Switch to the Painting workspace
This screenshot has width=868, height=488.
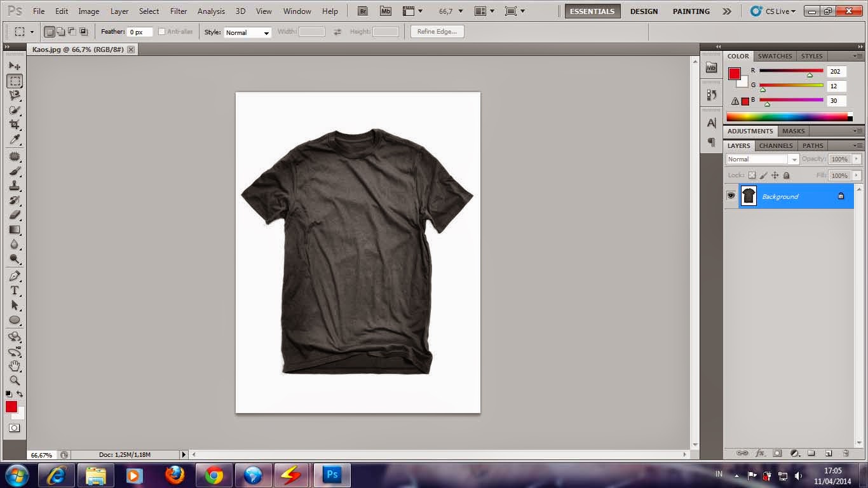691,11
